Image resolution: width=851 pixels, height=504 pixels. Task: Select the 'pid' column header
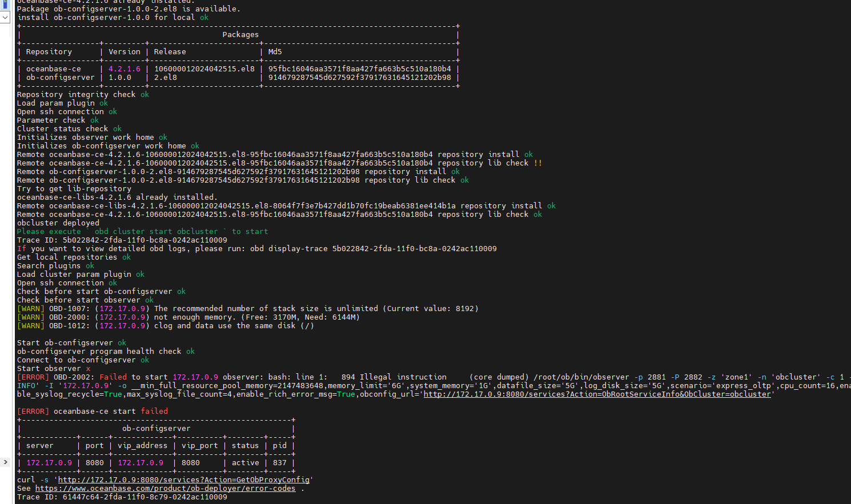280,446
